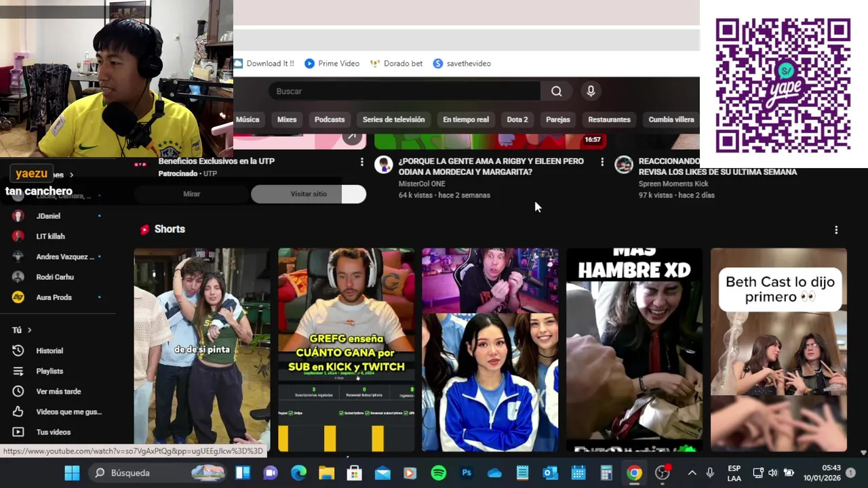This screenshot has width=868, height=488.
Task: Open the 'de de si pinta' Short thumbnail
Action: [x=202, y=350]
